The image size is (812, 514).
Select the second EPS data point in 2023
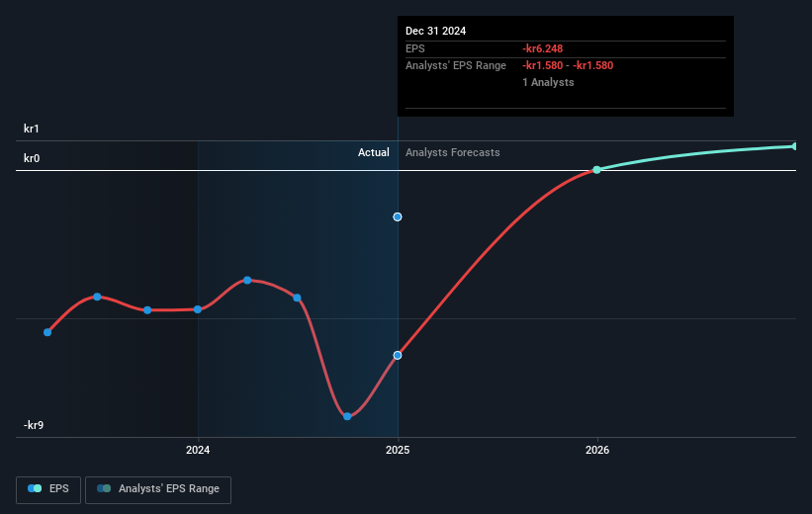pyautogui.click(x=97, y=297)
